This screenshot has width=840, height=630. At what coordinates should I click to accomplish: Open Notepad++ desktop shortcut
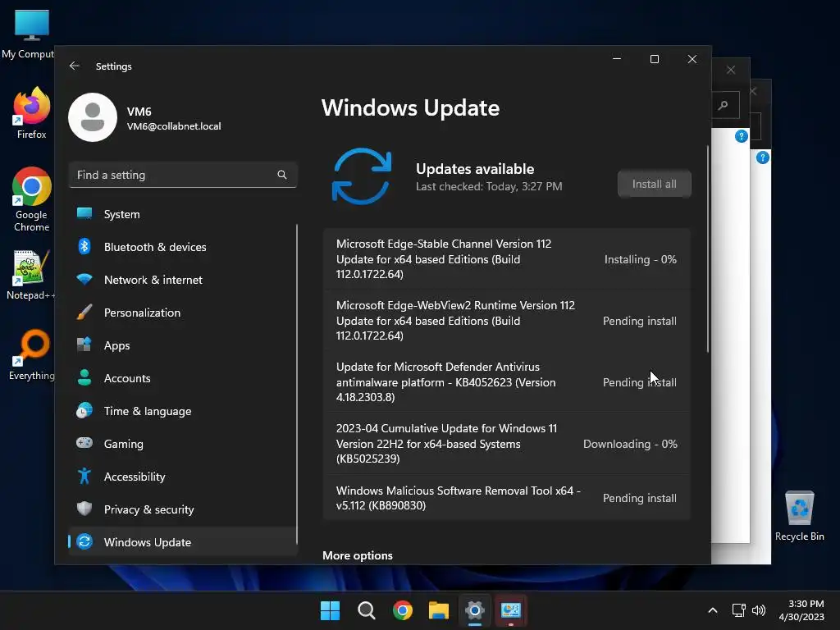pos(30,275)
